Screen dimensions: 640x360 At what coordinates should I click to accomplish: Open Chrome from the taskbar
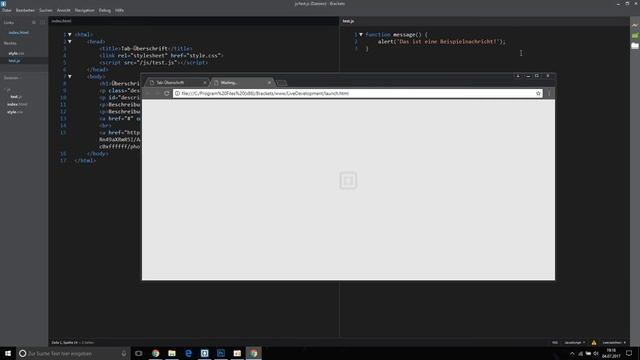point(156,353)
